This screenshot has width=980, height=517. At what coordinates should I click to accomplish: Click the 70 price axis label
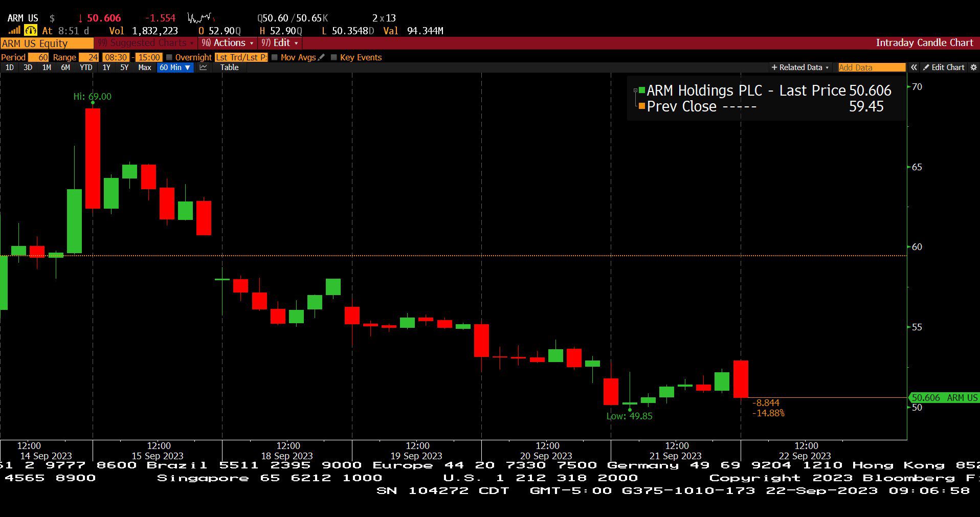point(917,87)
